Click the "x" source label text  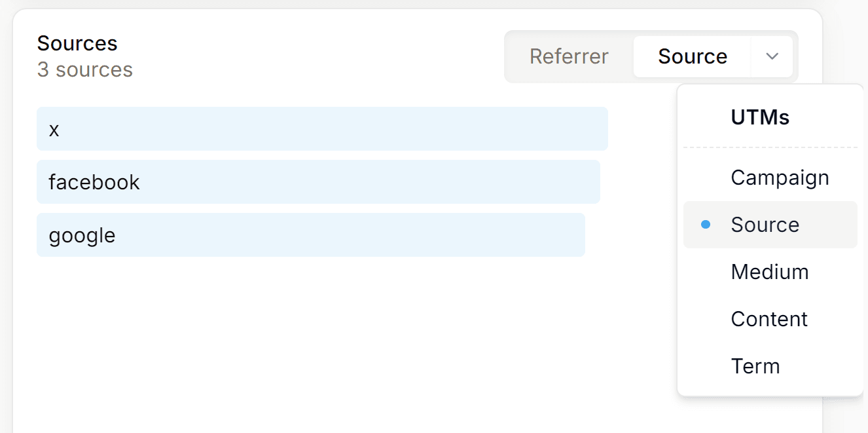pyautogui.click(x=54, y=130)
